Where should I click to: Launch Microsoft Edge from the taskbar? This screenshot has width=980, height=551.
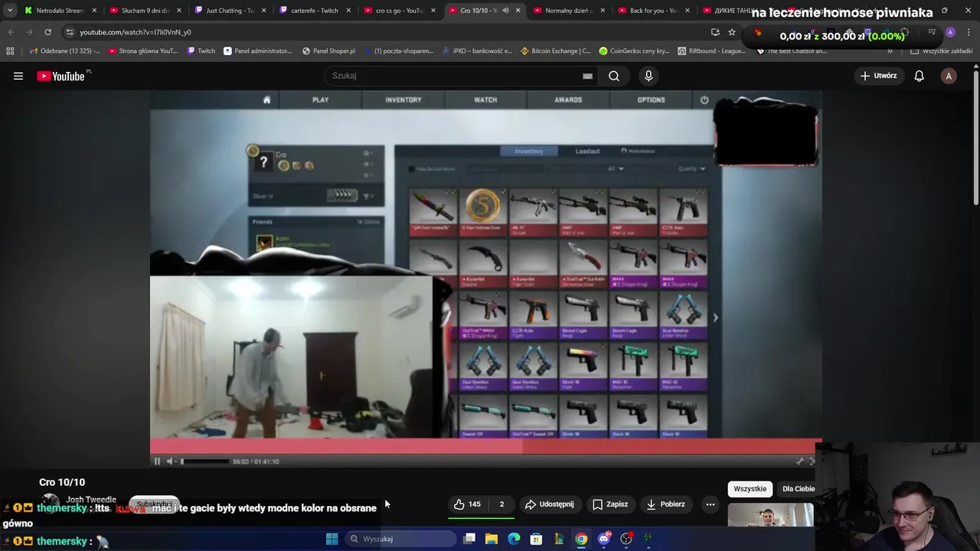point(514,539)
